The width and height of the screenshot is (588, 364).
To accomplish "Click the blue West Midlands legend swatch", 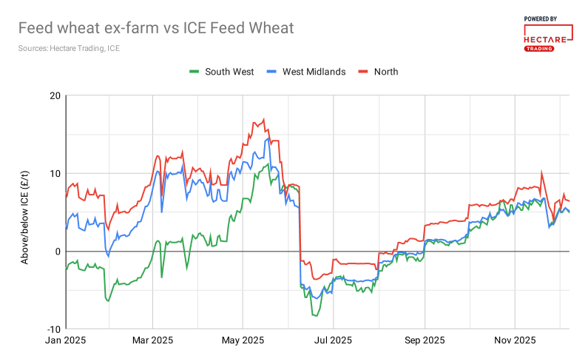I will [272, 72].
